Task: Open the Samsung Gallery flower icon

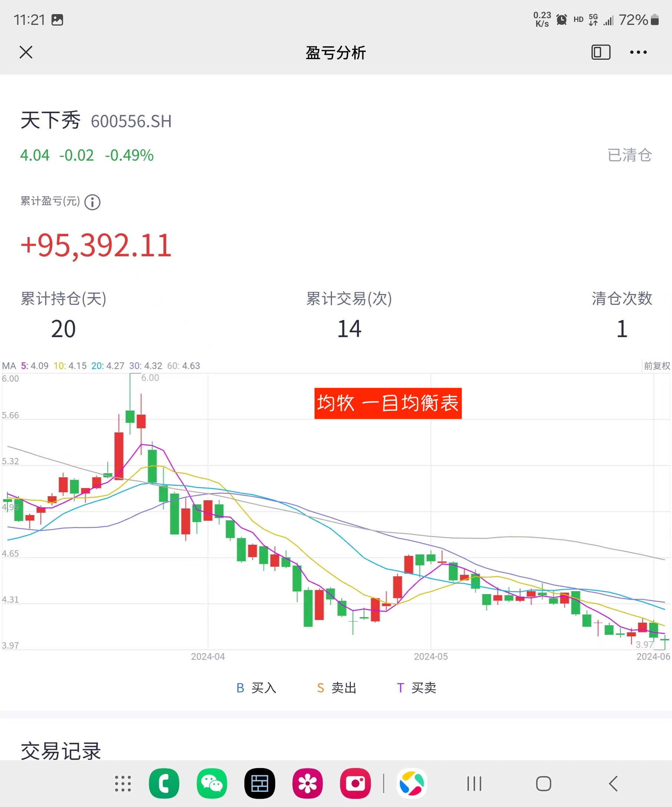Action: [307, 783]
